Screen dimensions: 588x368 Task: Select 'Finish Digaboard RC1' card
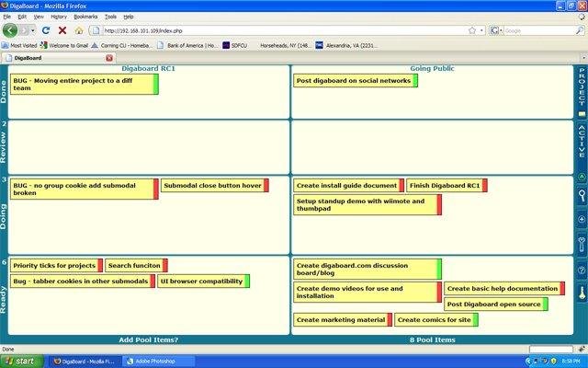click(x=447, y=186)
